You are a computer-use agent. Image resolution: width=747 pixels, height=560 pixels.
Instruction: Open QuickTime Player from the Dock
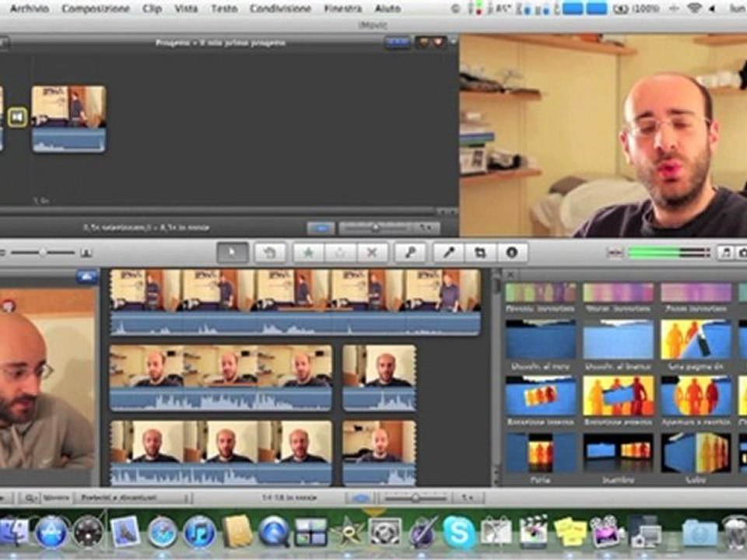pos(273,532)
